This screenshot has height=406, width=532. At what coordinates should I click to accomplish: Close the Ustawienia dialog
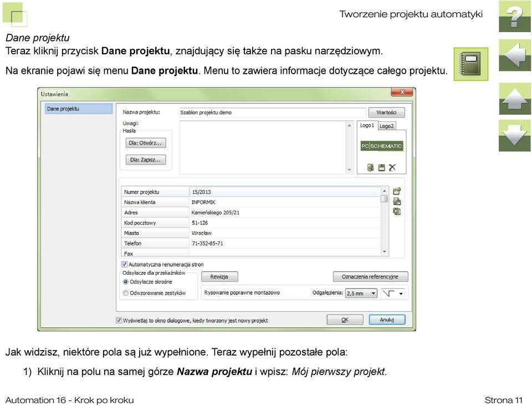(402, 92)
